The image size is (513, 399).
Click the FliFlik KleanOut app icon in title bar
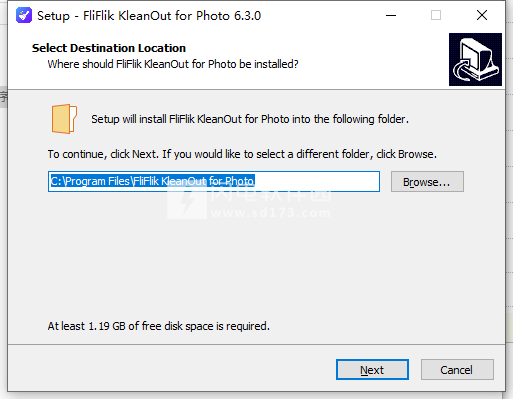(x=24, y=15)
